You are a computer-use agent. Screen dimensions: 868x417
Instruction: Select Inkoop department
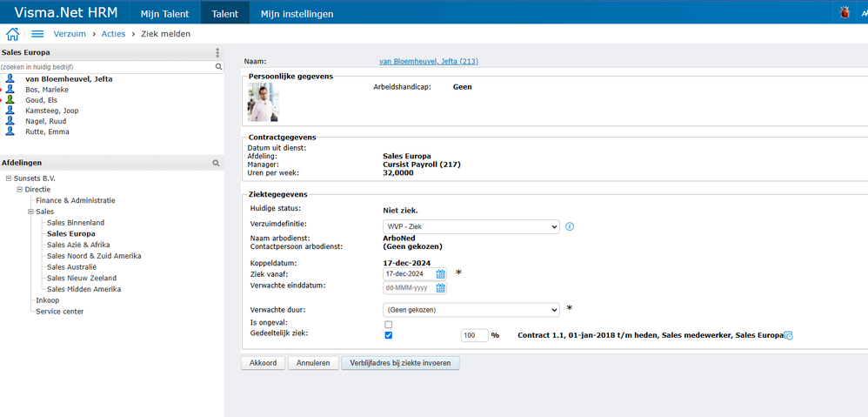[48, 300]
